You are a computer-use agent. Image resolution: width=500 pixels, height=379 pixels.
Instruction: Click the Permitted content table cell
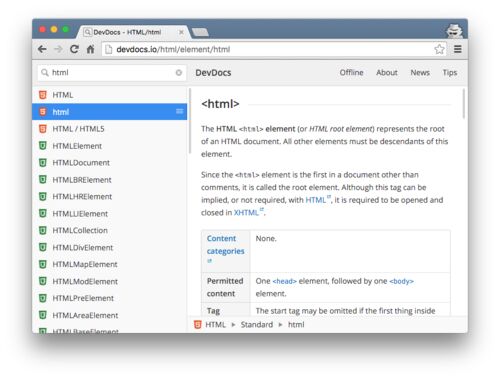click(x=225, y=287)
